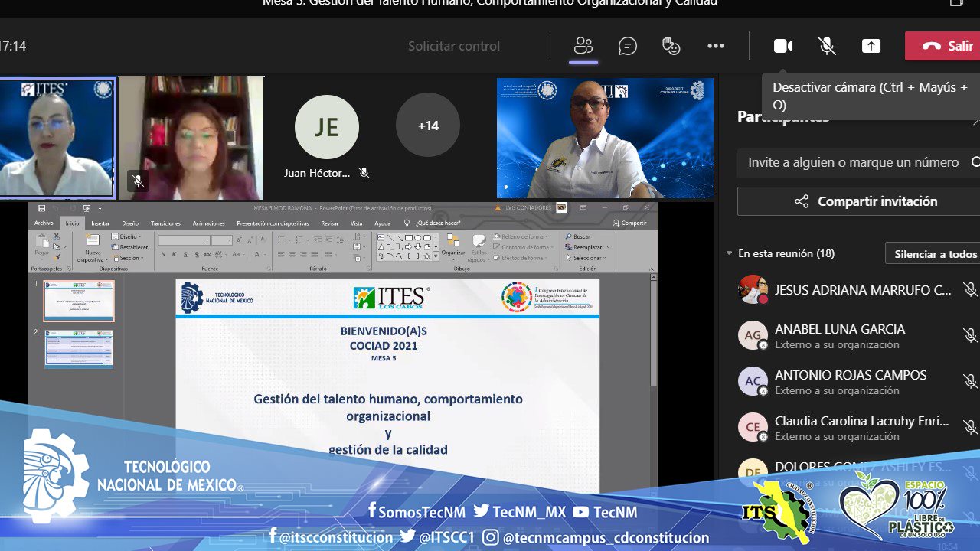Open reactions and raise hand icon

pos(671,46)
